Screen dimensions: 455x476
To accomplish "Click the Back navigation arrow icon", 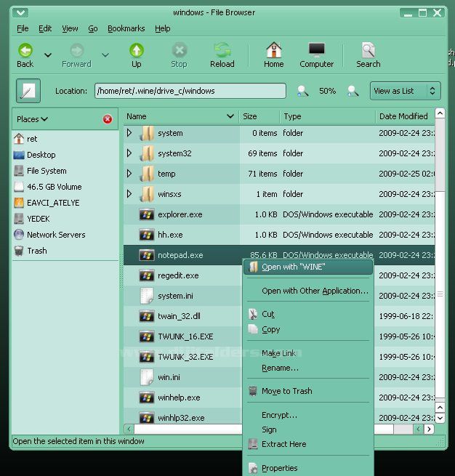I will 25,51.
